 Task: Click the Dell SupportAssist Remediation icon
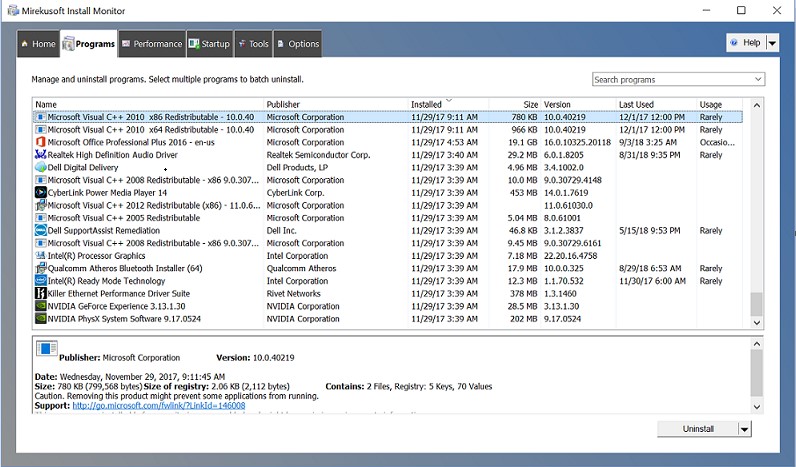pos(41,230)
